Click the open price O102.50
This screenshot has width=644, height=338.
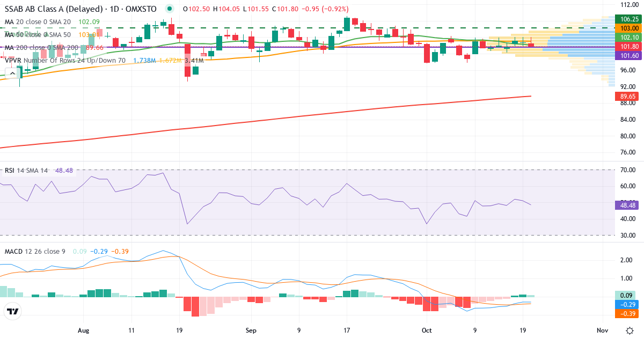(x=196, y=9)
